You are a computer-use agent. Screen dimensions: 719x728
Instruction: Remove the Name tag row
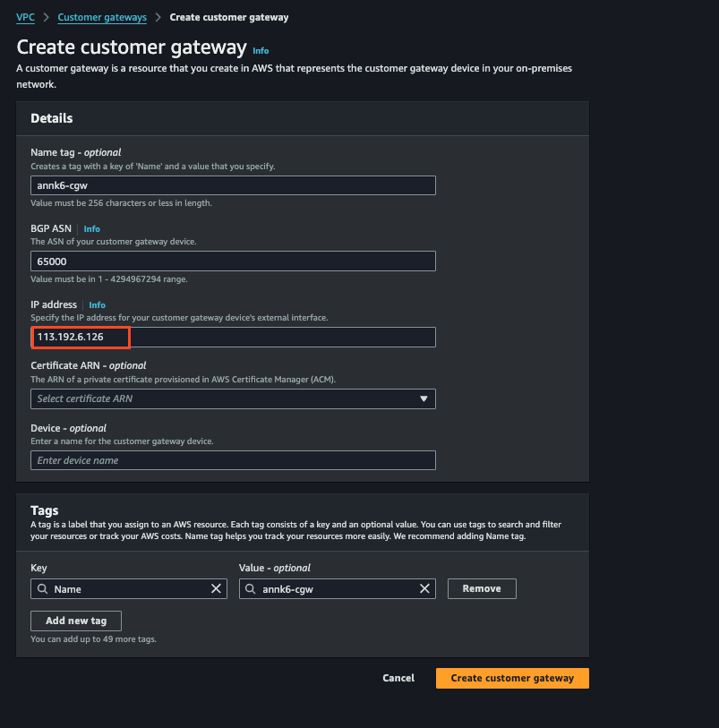point(482,589)
